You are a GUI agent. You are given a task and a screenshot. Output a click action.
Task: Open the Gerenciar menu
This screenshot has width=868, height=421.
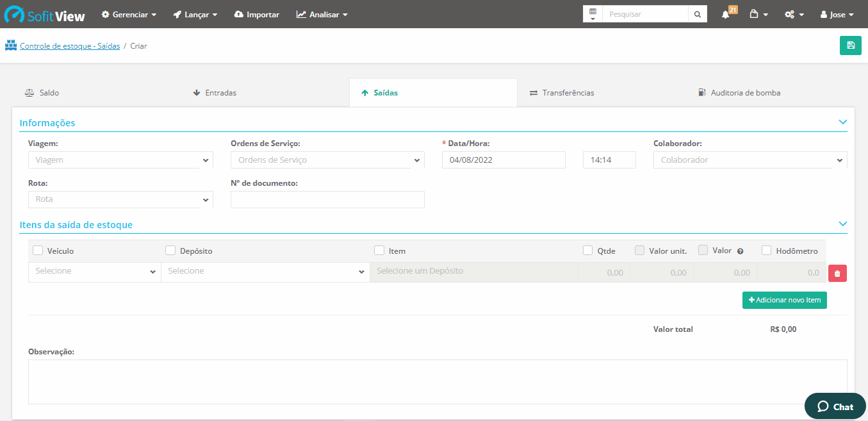pos(129,14)
